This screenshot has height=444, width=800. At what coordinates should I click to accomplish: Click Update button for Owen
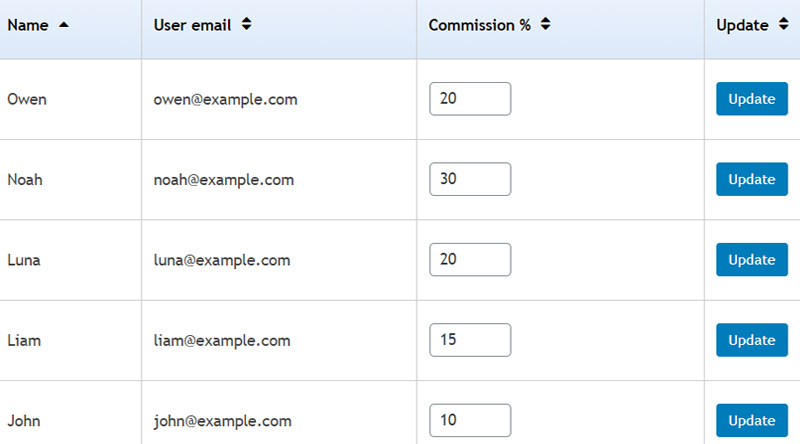click(752, 99)
